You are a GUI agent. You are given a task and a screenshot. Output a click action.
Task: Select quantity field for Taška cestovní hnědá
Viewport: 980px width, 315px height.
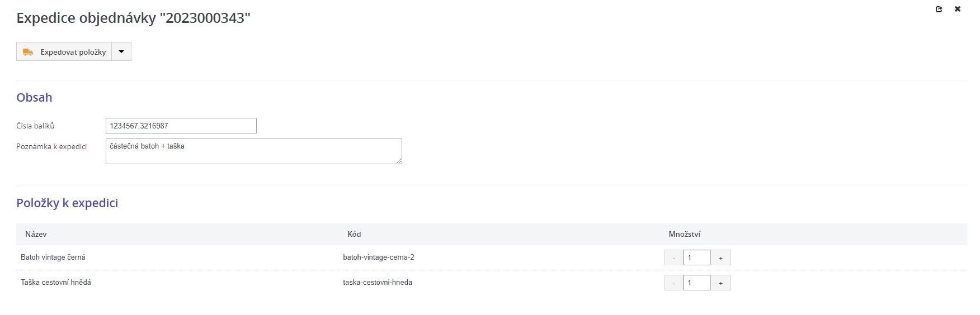coord(697,283)
